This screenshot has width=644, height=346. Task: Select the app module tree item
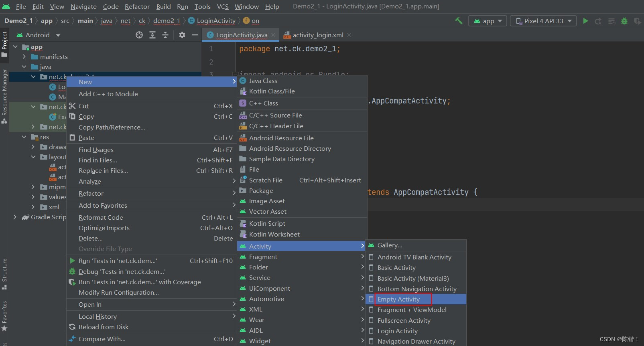pos(32,47)
